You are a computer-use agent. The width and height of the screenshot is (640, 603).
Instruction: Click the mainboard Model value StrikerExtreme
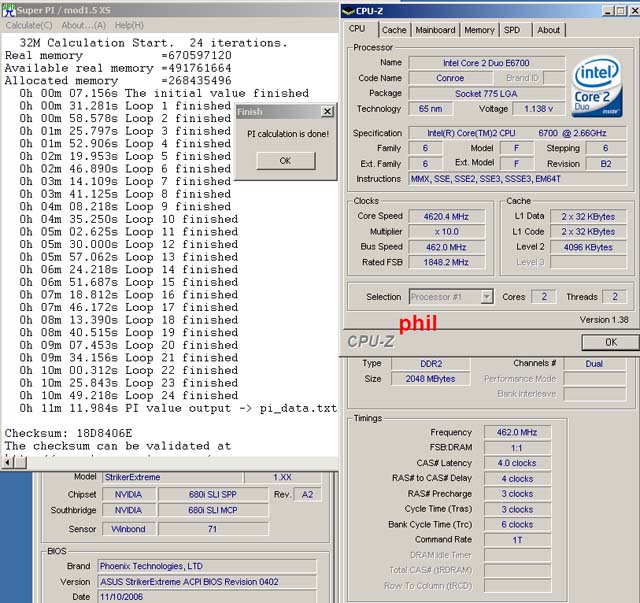(173, 477)
